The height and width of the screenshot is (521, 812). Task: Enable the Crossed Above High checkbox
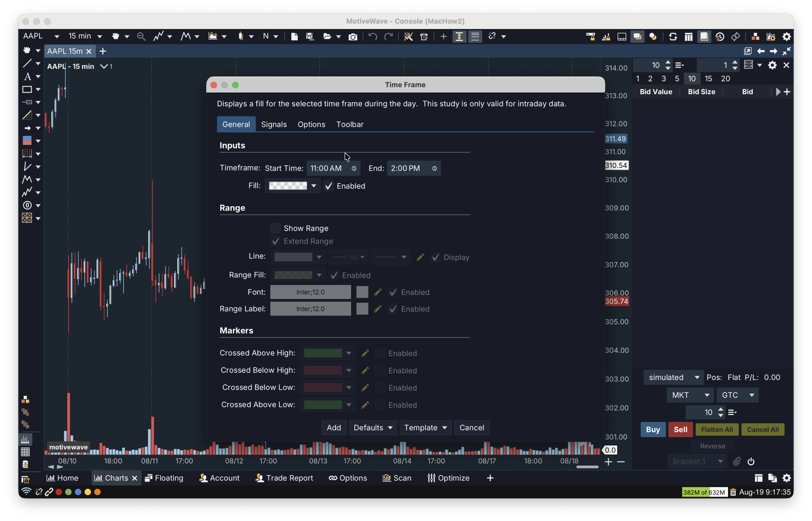pyautogui.click(x=380, y=354)
